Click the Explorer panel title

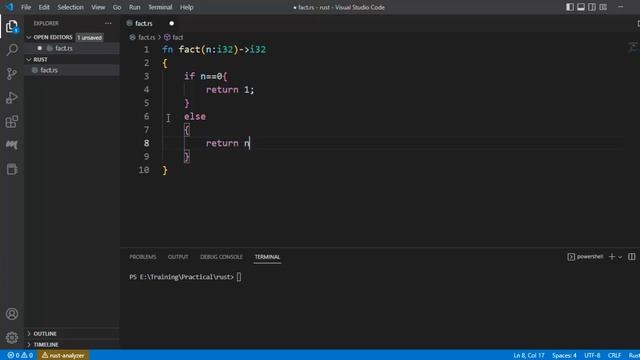46,23
